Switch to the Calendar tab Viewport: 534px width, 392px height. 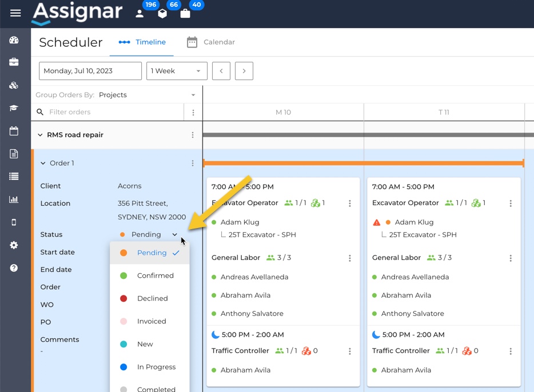[x=209, y=42]
